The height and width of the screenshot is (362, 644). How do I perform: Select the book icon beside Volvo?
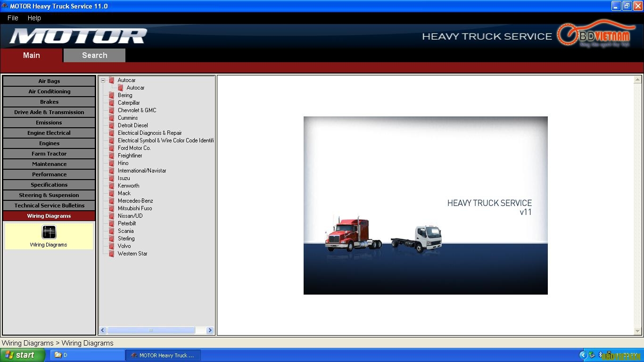(112, 246)
